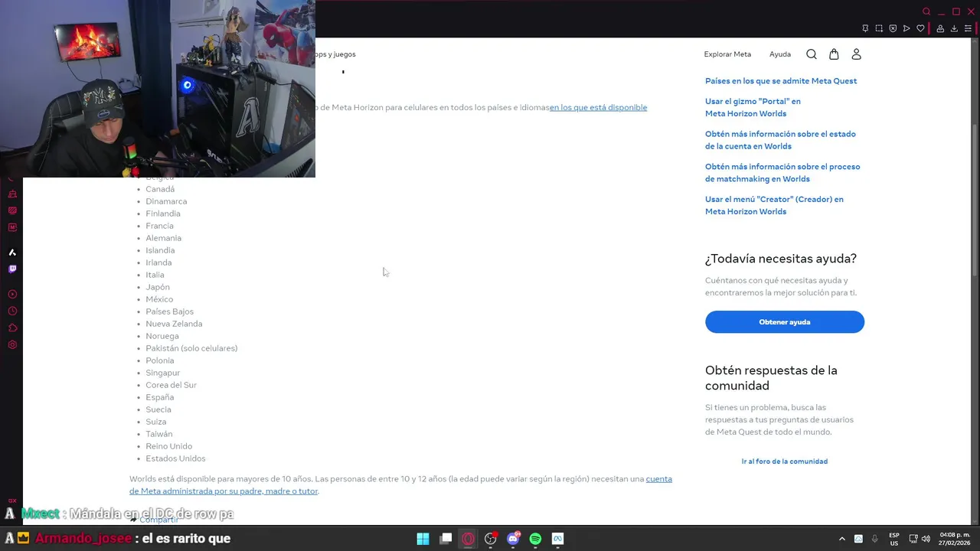Open 'Ir al foro de la comunidad' link

pos(785,461)
